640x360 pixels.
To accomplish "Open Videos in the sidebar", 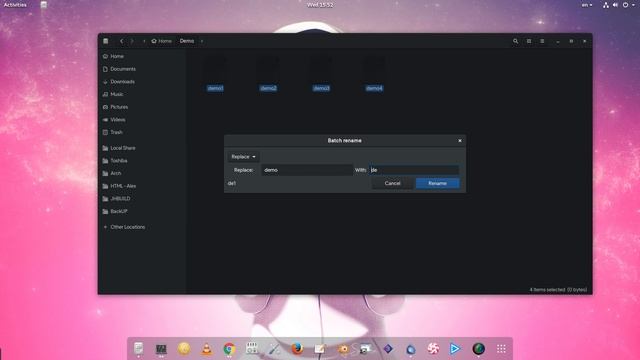I will pyautogui.click(x=118, y=120).
